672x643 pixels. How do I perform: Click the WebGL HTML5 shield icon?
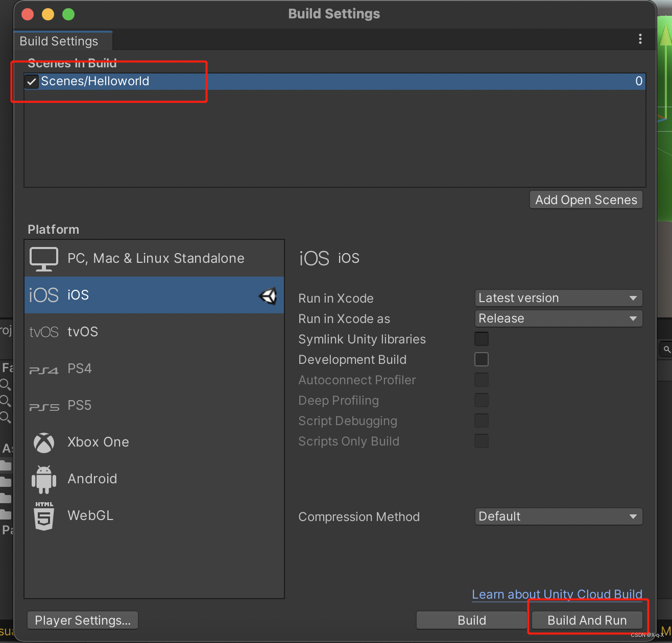pyautogui.click(x=44, y=516)
